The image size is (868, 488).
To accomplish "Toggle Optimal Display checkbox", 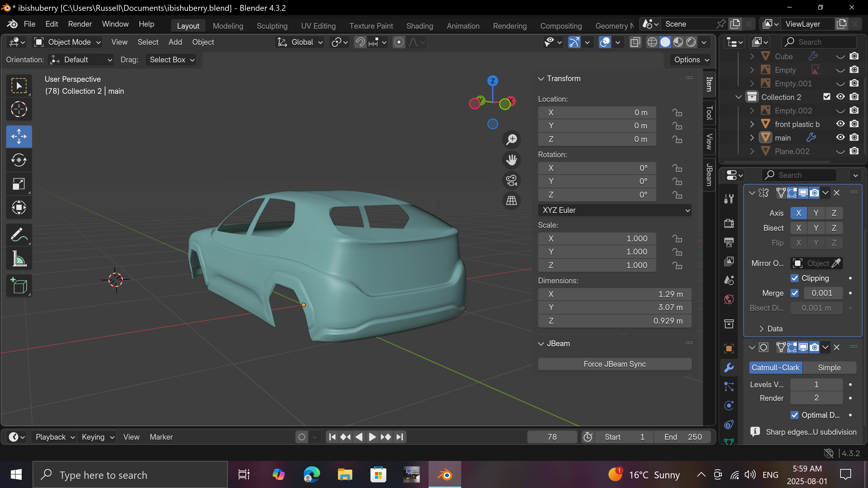I will tap(794, 415).
